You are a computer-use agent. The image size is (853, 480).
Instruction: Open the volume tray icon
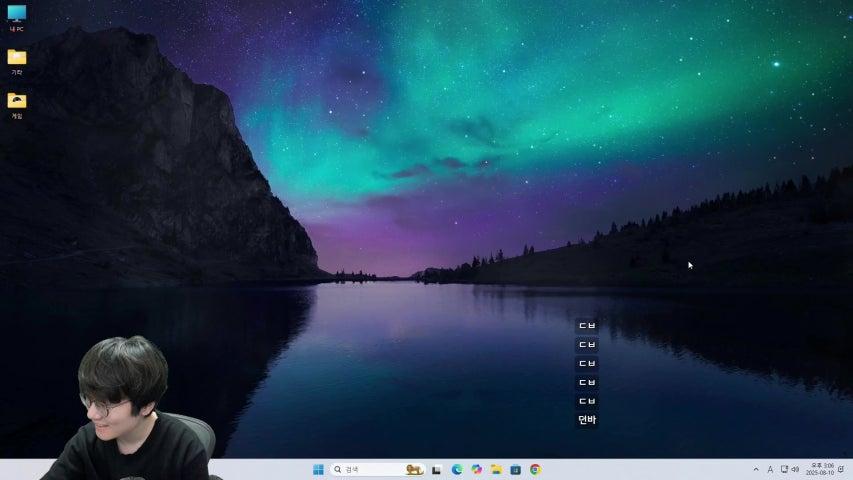pos(795,469)
